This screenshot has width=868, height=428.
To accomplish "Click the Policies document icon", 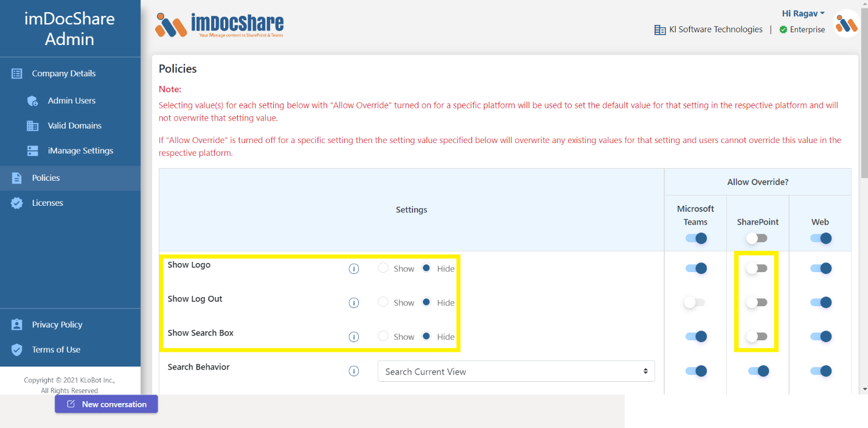I will coord(17,178).
